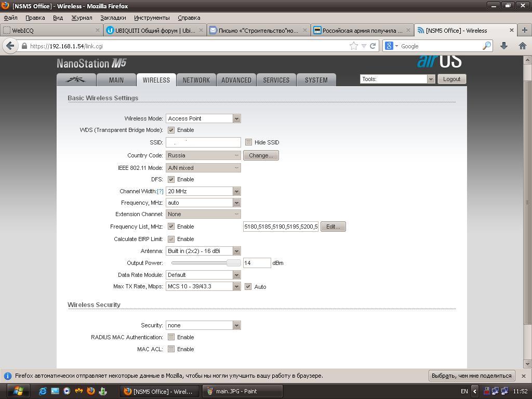Image resolution: width=532 pixels, height=399 pixels.
Task: Click the frequency list text field
Action: click(x=281, y=227)
